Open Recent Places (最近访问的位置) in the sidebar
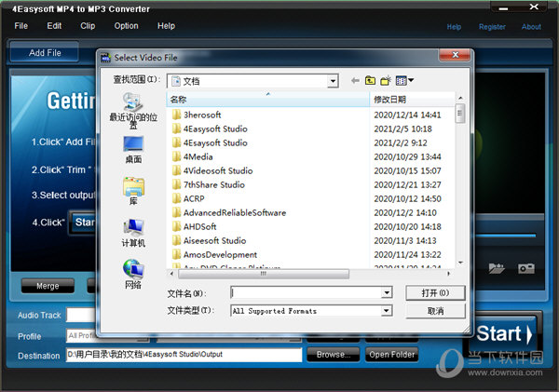Viewport: 559px width, 392px height. coord(133,111)
